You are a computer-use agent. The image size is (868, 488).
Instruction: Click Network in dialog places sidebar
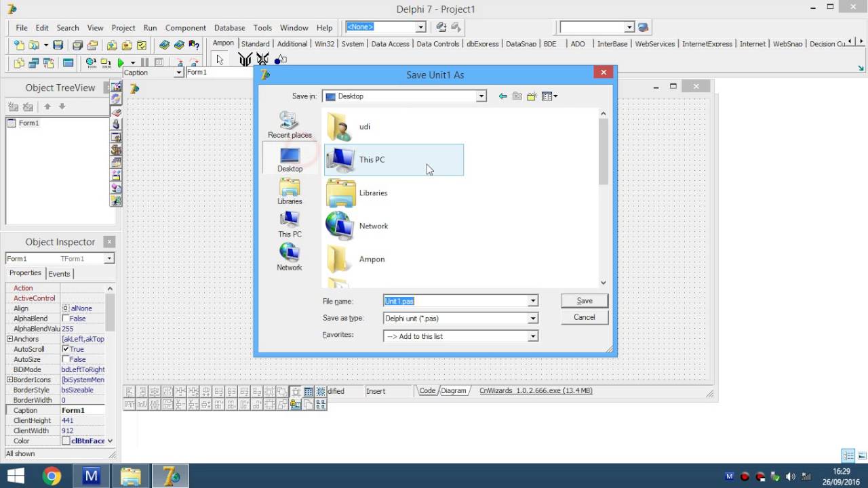pos(290,258)
